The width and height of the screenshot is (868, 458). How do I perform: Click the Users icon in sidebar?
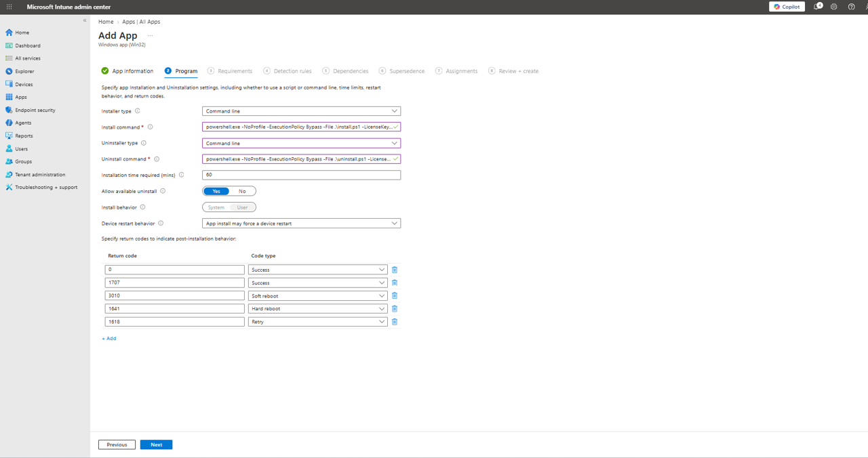click(x=9, y=148)
